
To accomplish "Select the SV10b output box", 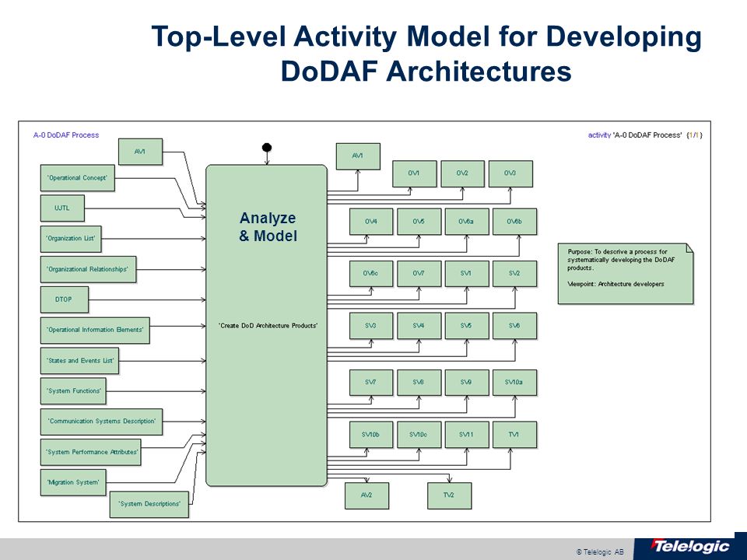I will [371, 434].
